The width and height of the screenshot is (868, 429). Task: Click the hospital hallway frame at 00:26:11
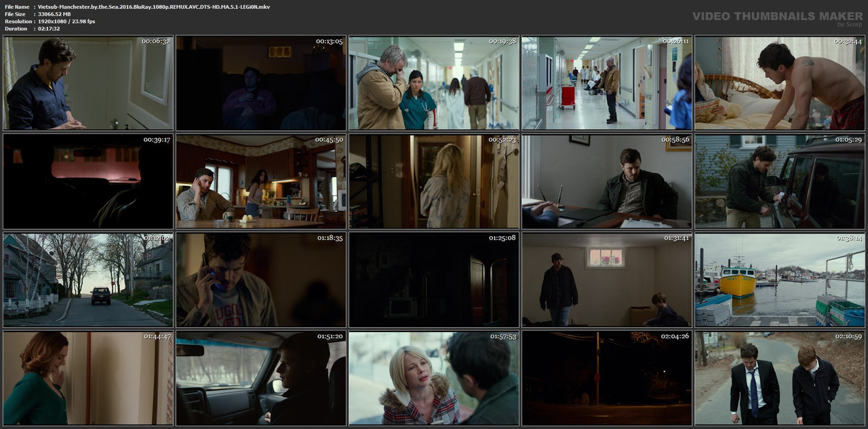[x=607, y=83]
